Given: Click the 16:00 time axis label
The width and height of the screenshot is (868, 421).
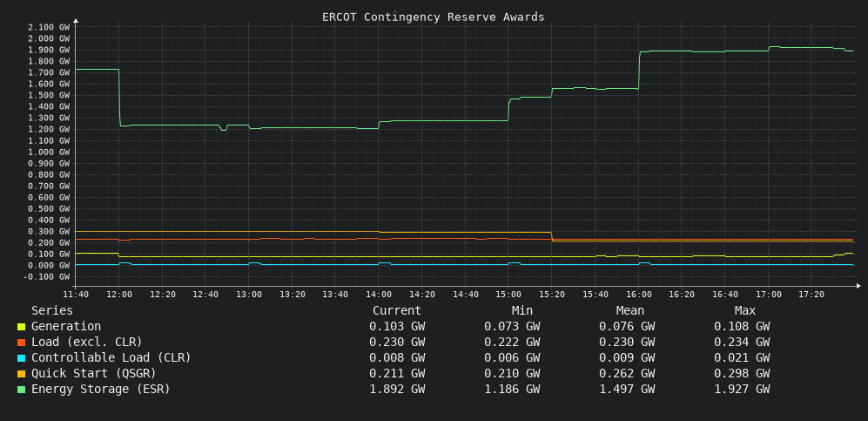Looking at the screenshot, I should point(638,295).
